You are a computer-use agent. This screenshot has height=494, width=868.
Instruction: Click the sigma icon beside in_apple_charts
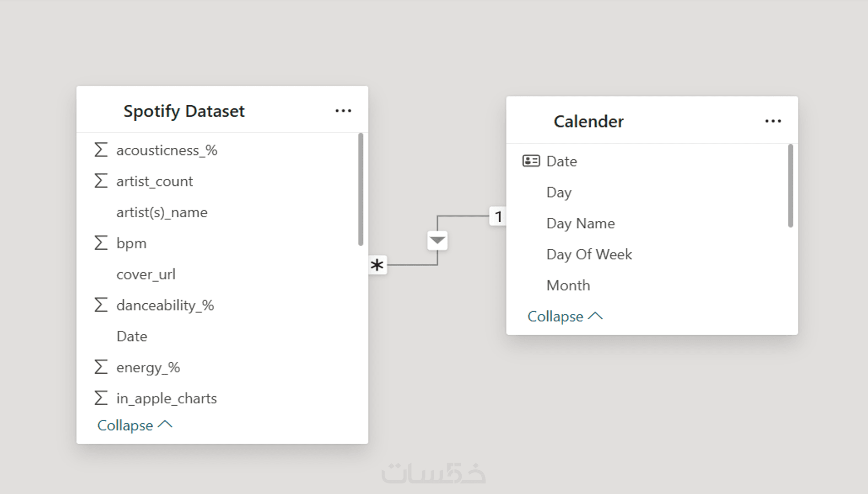click(101, 398)
